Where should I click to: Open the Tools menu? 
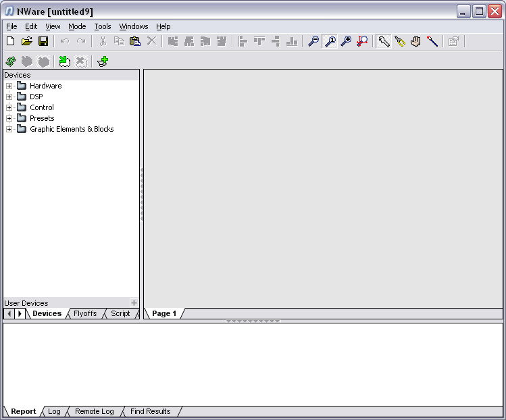[x=102, y=26]
